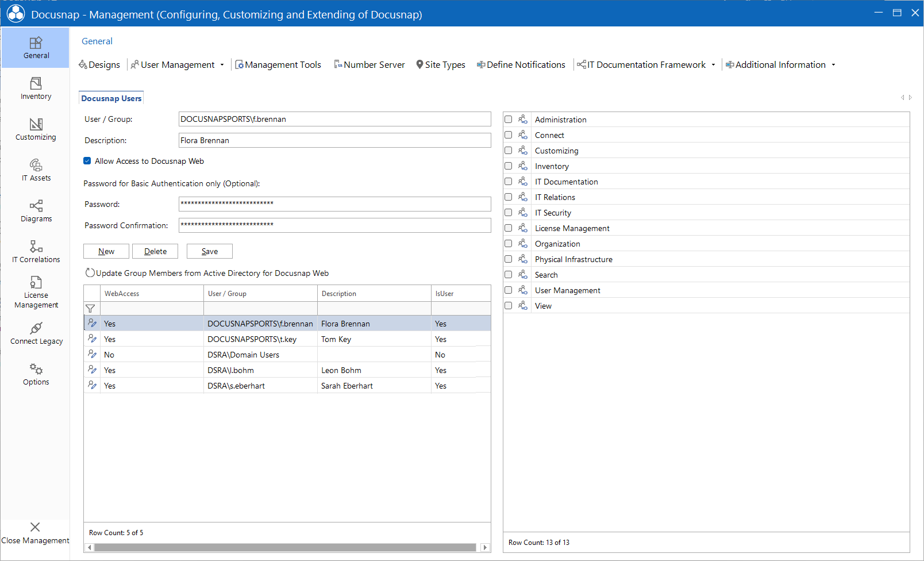Click group icon in Domain Users row

tap(92, 354)
